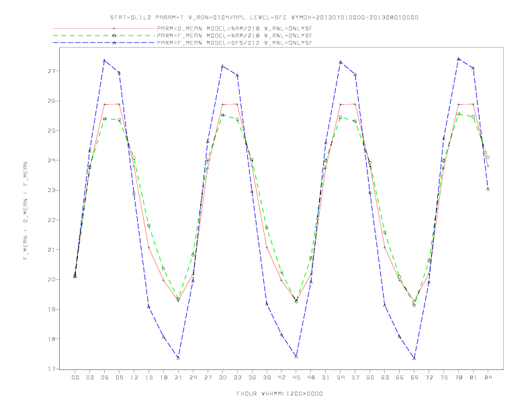
Task: Click y-axis tick label 20
Action: click(52, 280)
